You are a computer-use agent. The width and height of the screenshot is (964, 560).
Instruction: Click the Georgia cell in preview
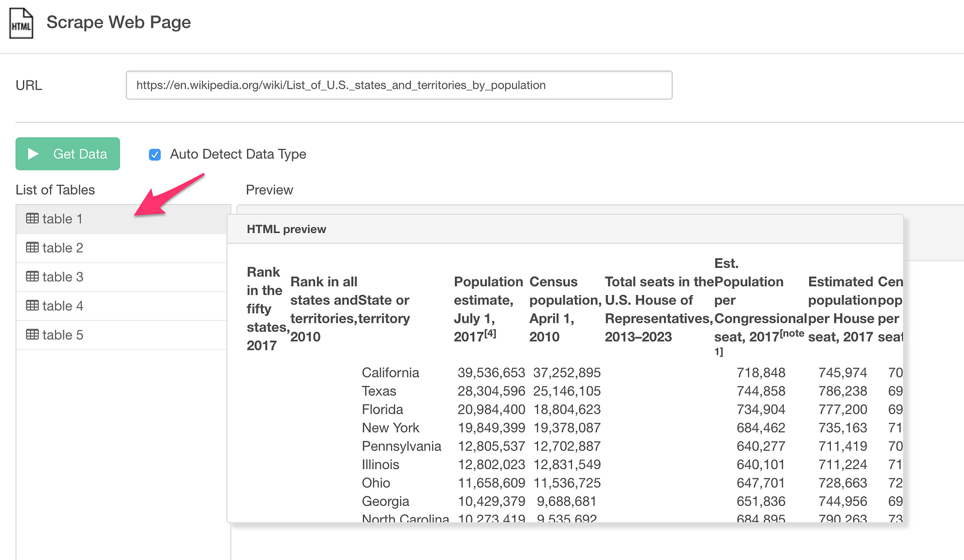point(386,502)
